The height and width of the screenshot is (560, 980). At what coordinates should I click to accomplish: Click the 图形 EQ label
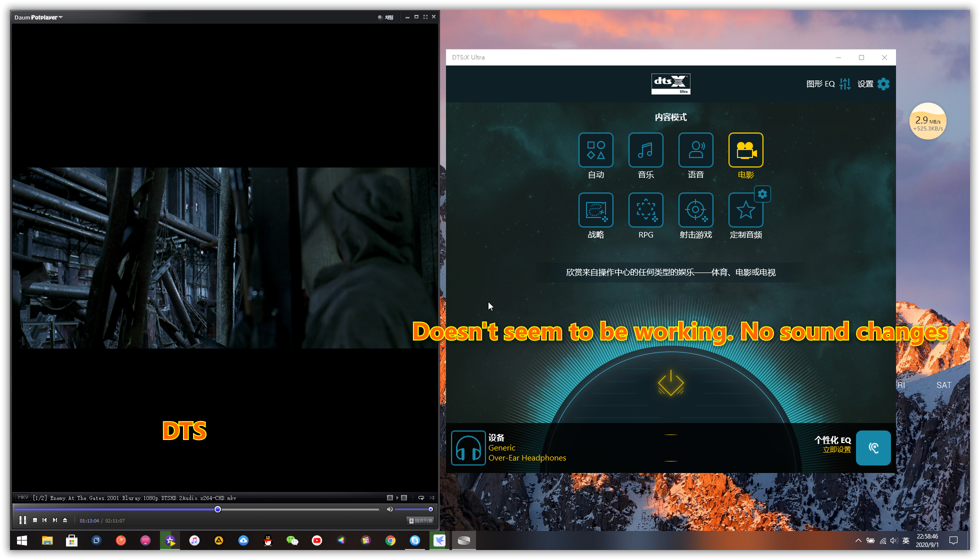coord(820,84)
